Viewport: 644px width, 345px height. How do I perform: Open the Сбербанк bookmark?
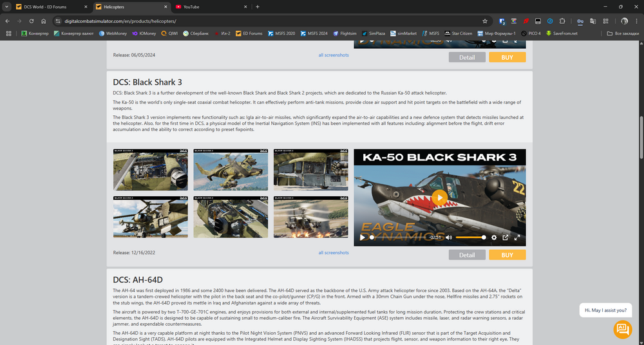pyautogui.click(x=196, y=33)
